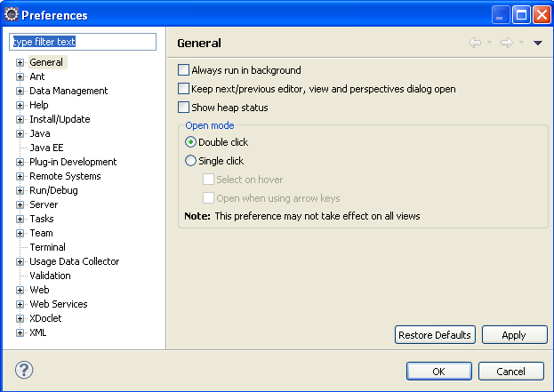Toggle Keep next/previous editor dialog open
Screen dimensions: 554x392
(x=184, y=89)
